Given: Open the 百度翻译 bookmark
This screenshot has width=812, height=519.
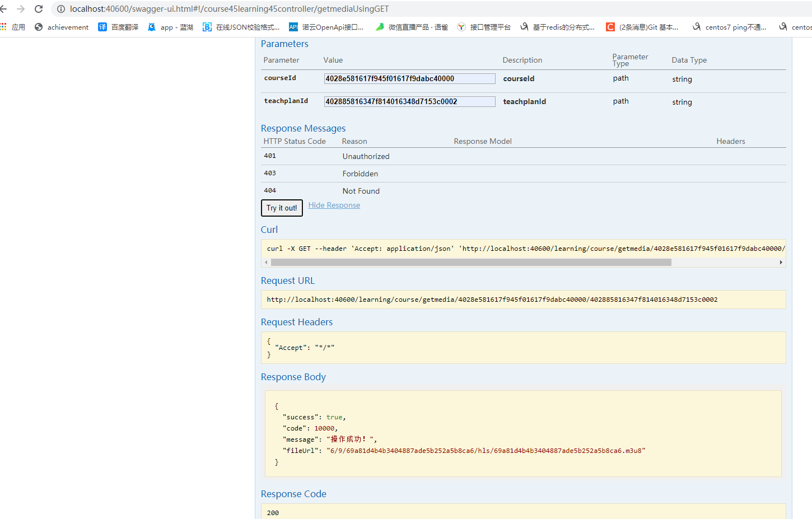Looking at the screenshot, I should [118, 27].
